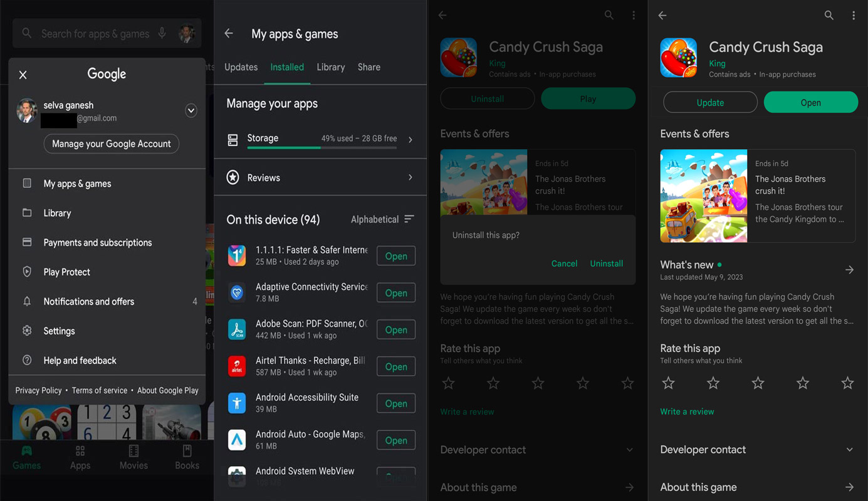Tap the Reviews star icon
868x501 pixels.
point(233,178)
